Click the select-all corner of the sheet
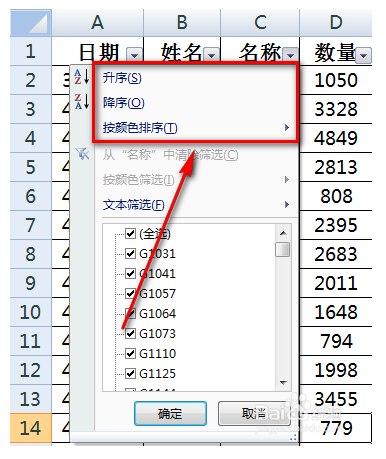The width and height of the screenshot is (386, 459). 31,23
